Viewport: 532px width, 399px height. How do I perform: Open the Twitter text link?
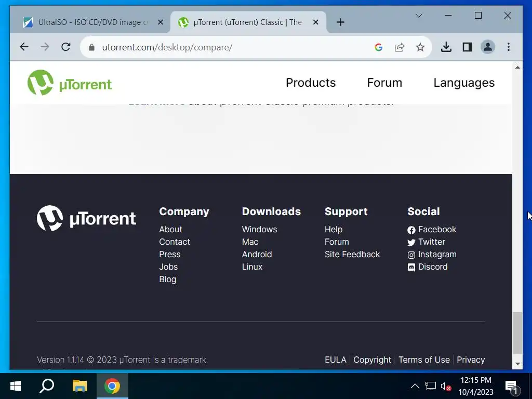coord(432,242)
